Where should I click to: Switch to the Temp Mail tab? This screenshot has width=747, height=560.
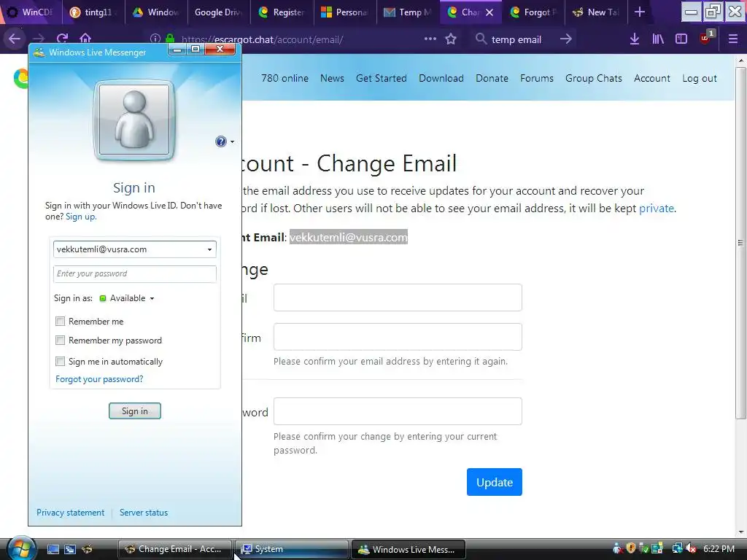click(x=408, y=12)
